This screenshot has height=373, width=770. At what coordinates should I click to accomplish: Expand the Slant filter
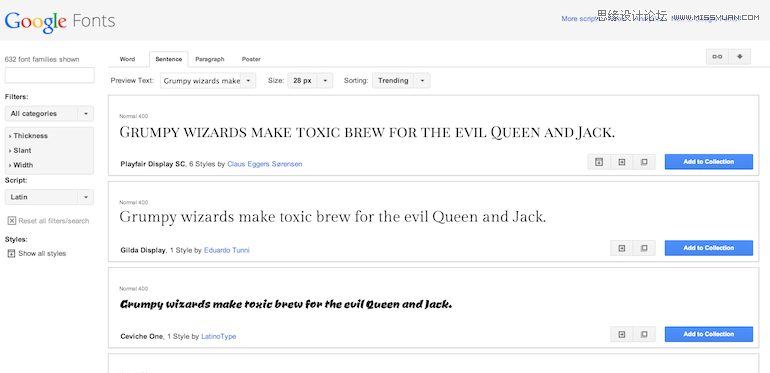pyautogui.click(x=20, y=151)
